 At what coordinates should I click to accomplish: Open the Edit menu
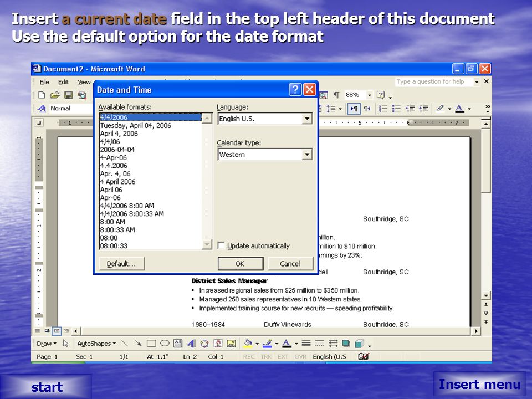click(x=63, y=82)
